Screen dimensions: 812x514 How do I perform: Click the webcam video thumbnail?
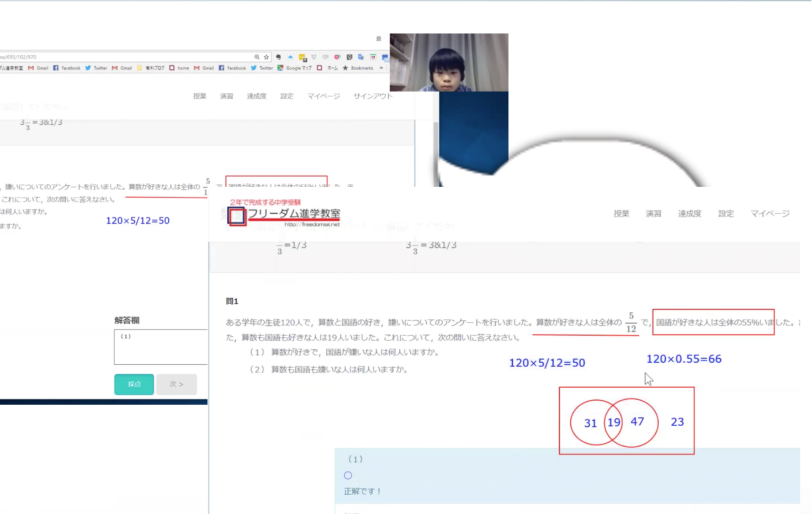pyautogui.click(x=449, y=62)
